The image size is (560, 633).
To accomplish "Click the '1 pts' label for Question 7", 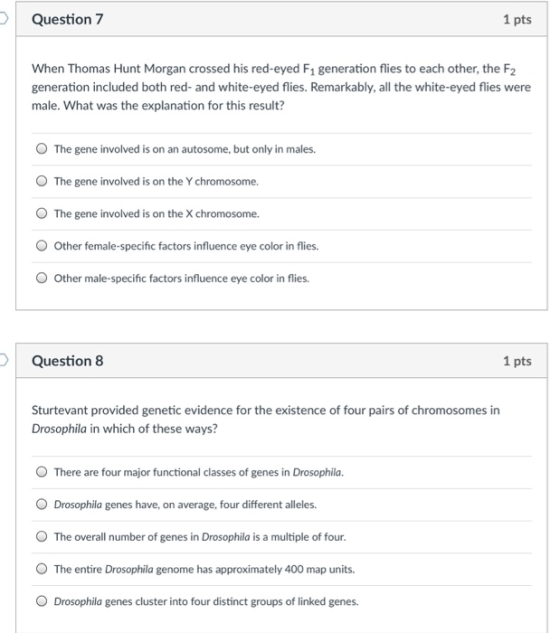I will pos(517,19).
